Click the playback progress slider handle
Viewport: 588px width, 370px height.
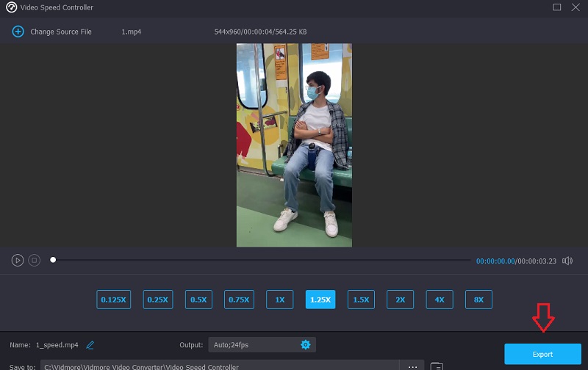pyautogui.click(x=53, y=260)
